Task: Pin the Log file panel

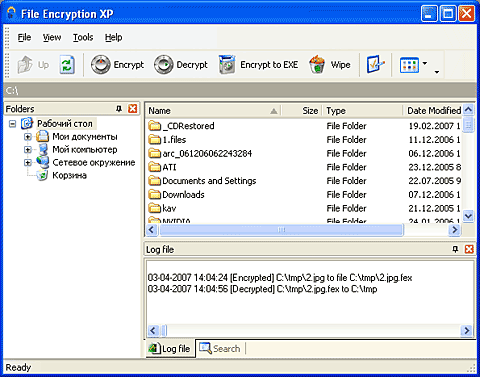Action: [x=455, y=249]
